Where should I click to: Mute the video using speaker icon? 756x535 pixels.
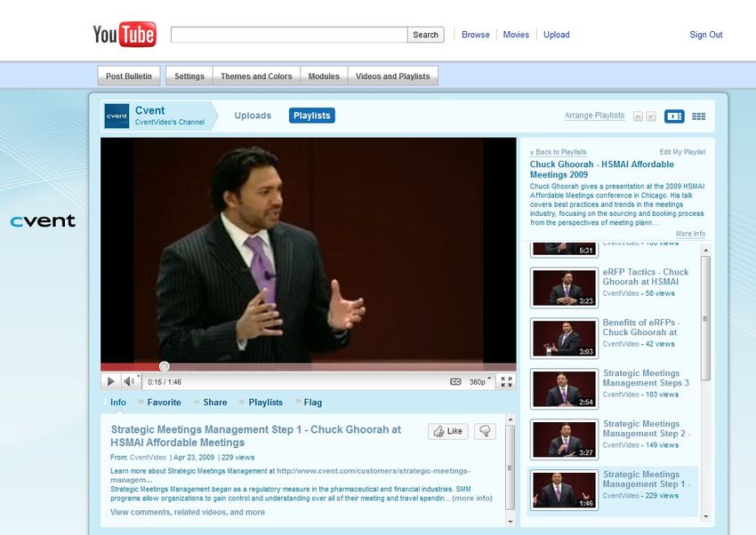point(129,381)
